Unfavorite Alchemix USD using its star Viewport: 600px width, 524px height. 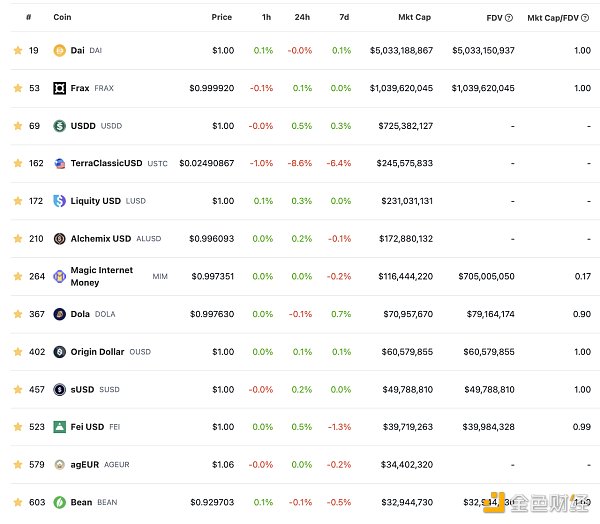(17, 239)
